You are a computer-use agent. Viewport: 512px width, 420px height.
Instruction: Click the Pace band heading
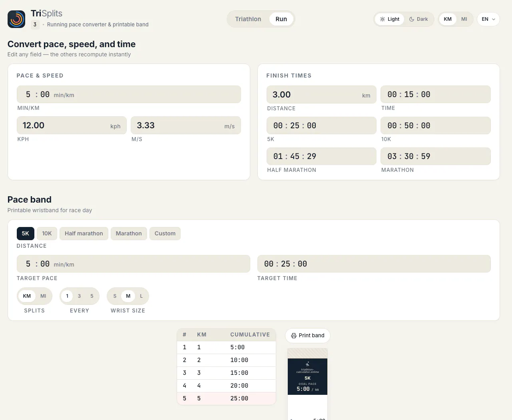pyautogui.click(x=30, y=199)
